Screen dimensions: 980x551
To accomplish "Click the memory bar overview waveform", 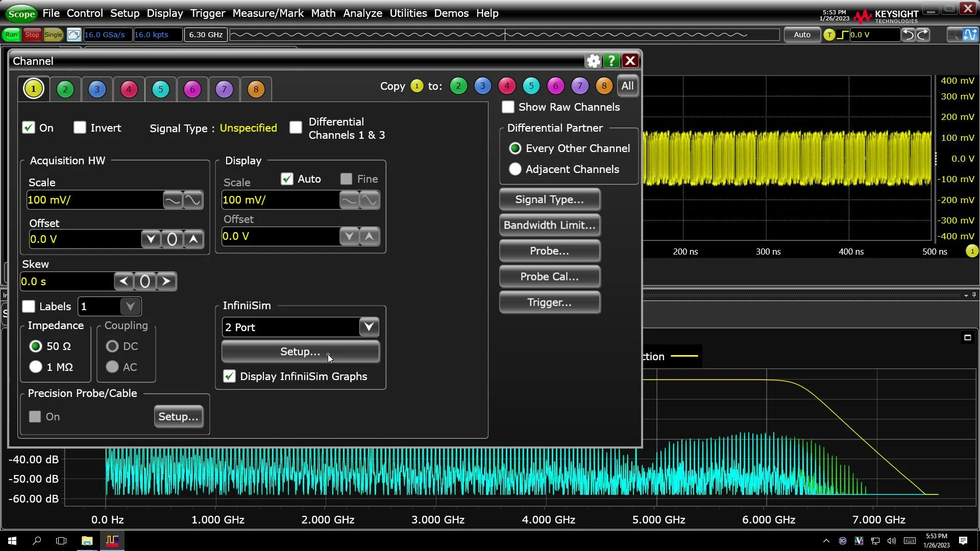I will [504, 35].
